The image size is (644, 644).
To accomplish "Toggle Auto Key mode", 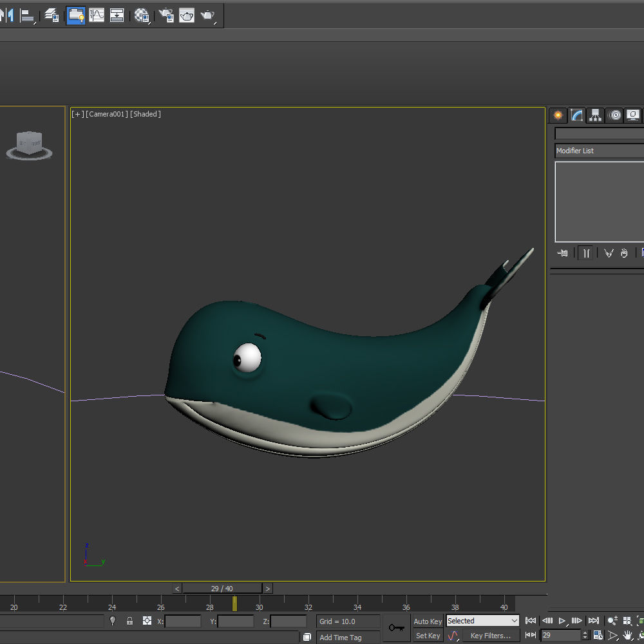I will [428, 621].
